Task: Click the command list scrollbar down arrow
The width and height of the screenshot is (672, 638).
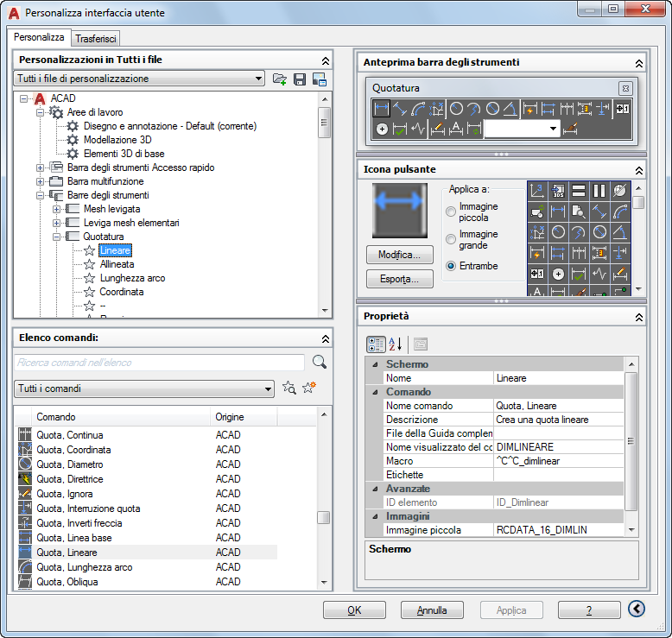Action: tap(324, 582)
